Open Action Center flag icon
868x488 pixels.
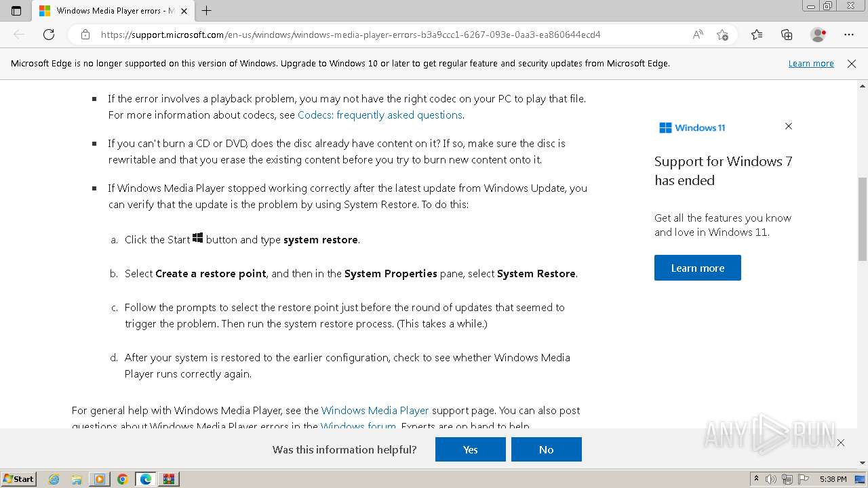pos(804,479)
